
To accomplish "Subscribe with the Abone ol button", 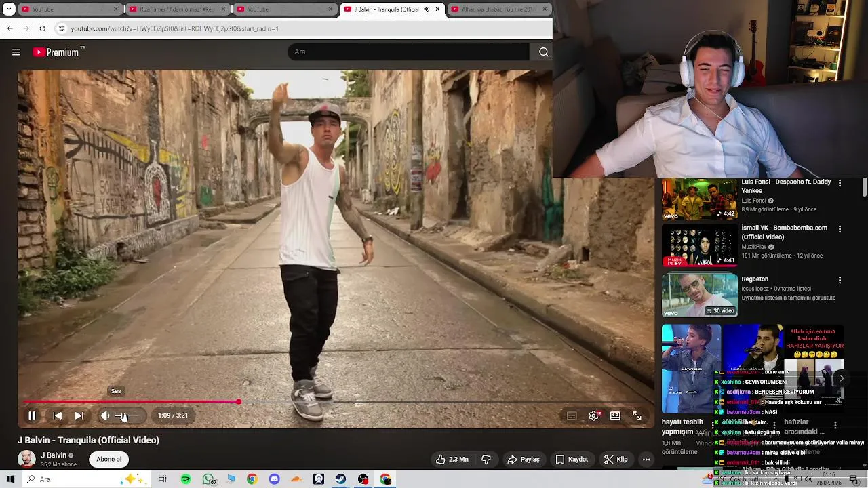I will [x=108, y=460].
